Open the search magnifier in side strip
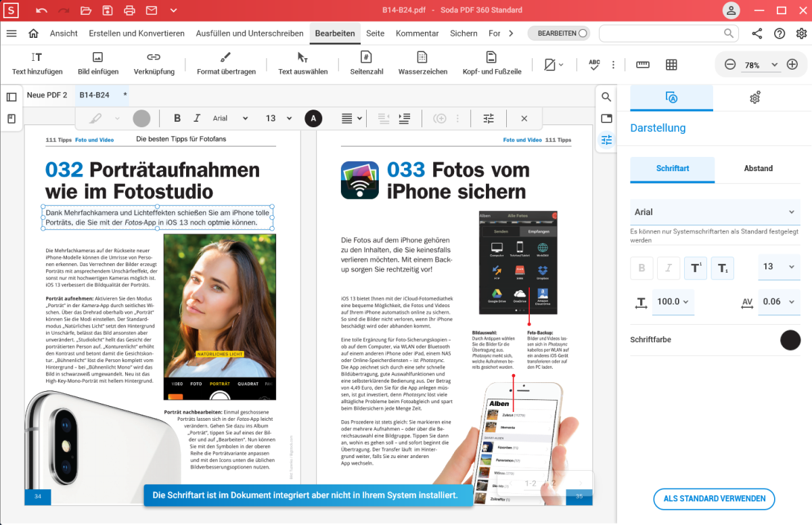Screen dimensions: 812x525 point(606,97)
